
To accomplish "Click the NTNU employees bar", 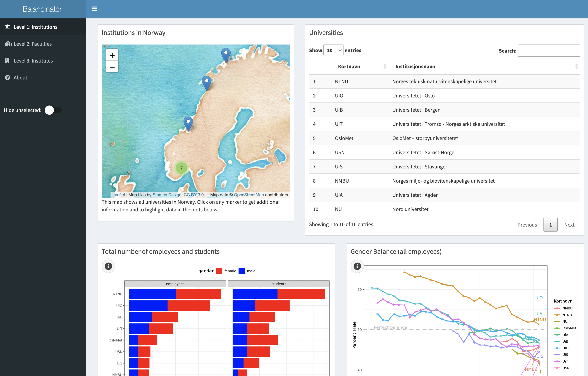I will (x=175, y=294).
